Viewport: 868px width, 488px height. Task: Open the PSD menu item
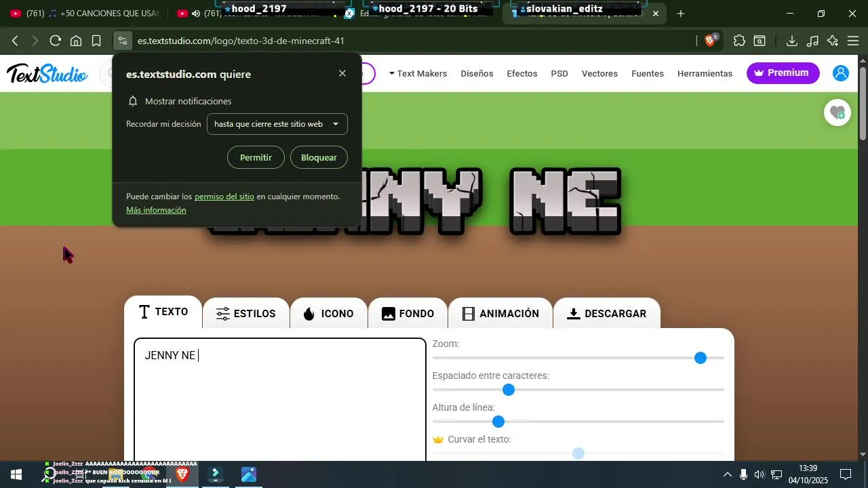tap(559, 73)
